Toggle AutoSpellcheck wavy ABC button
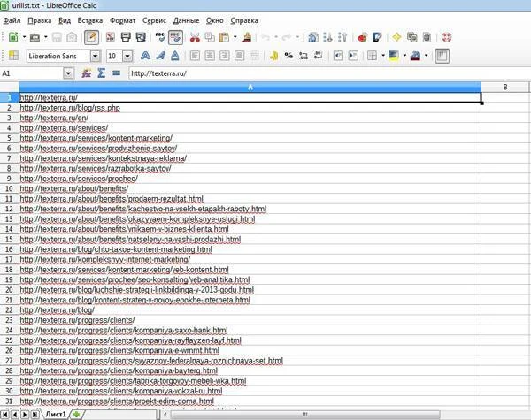This screenshot has height=420, width=531. pos(175,37)
